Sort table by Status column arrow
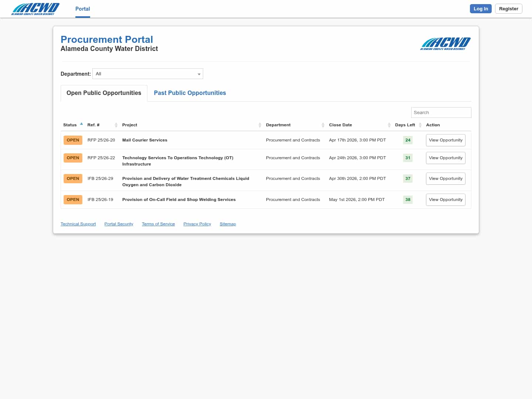 click(81, 124)
